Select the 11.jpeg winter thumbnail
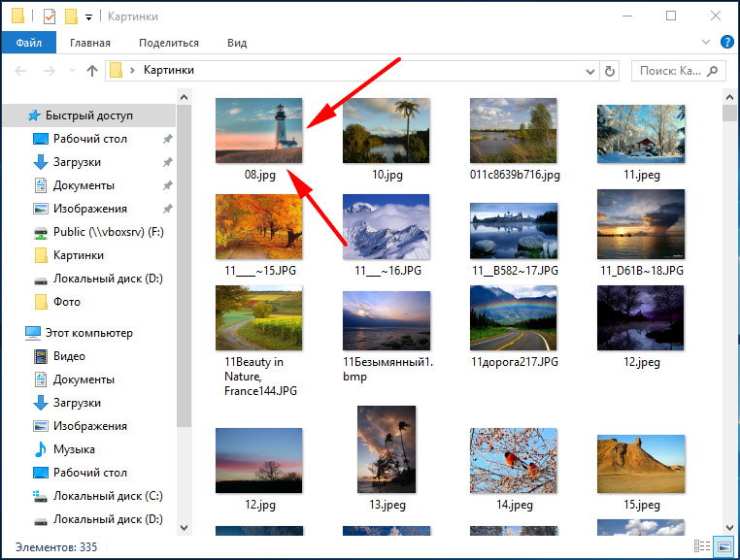The height and width of the screenshot is (560, 740). point(640,134)
